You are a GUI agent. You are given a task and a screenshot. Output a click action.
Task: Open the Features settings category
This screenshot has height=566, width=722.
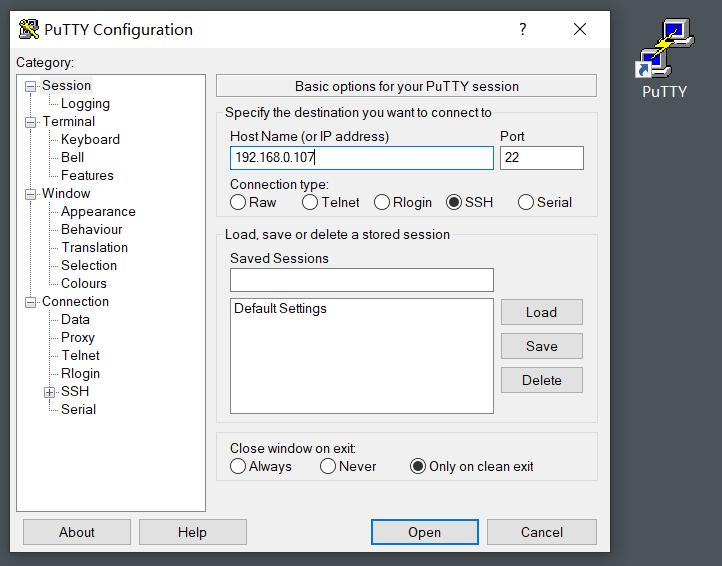(87, 175)
